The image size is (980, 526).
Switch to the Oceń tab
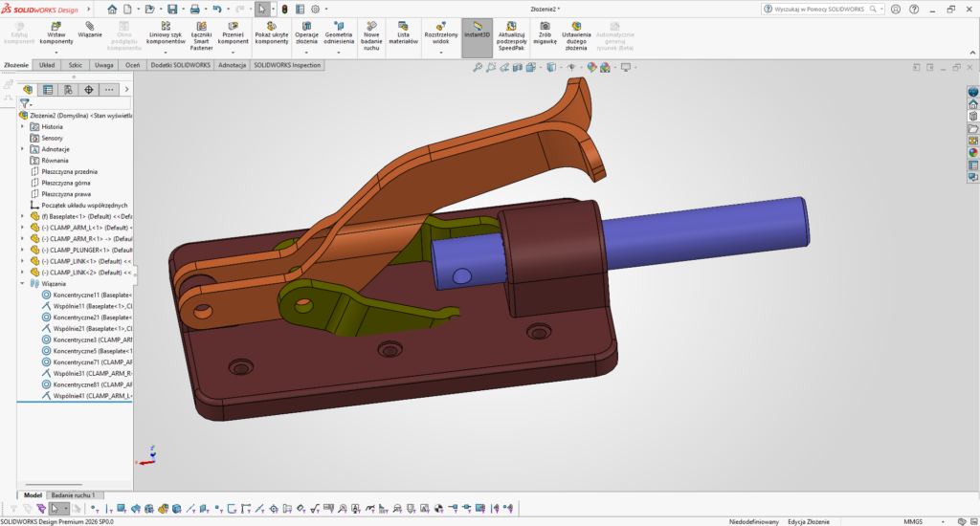(x=132, y=65)
